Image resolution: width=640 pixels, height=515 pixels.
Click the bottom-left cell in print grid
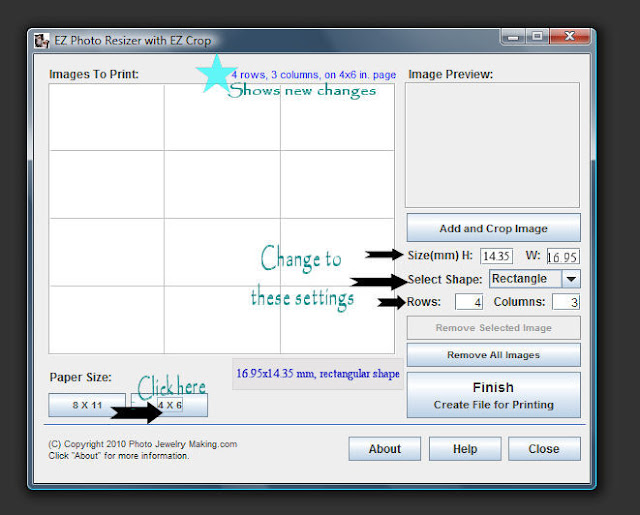[107, 320]
